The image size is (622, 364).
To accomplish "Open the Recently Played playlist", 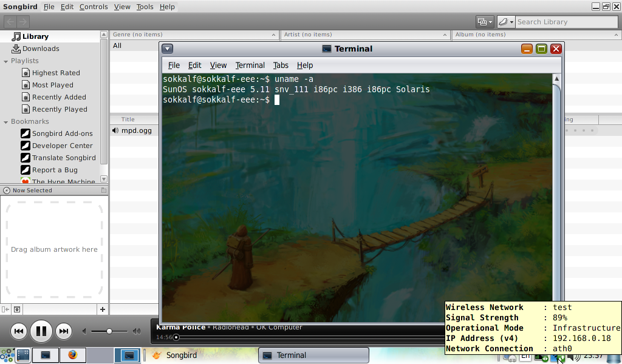I will tap(60, 109).
